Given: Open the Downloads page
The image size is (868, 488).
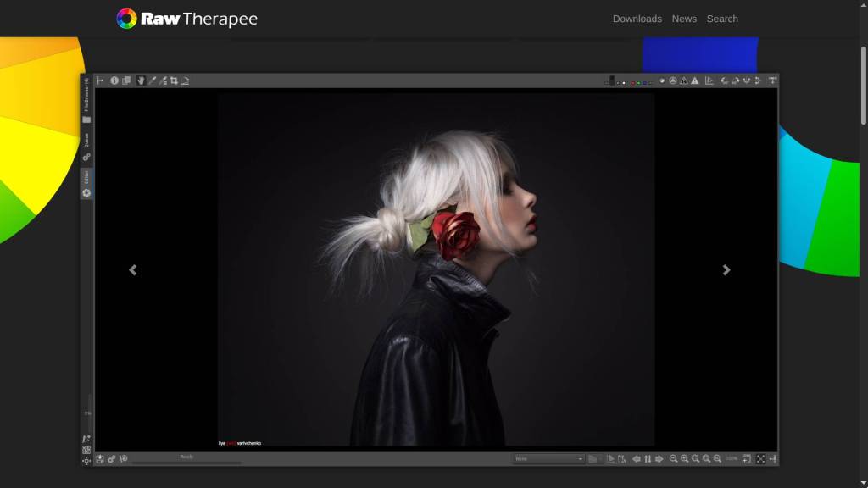Looking at the screenshot, I should pyautogui.click(x=637, y=19).
